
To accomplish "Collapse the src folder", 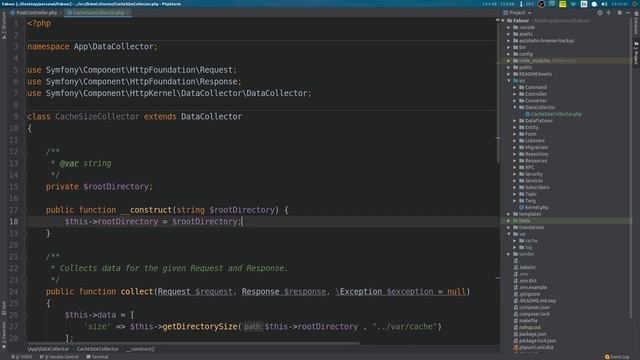I will [x=509, y=80].
